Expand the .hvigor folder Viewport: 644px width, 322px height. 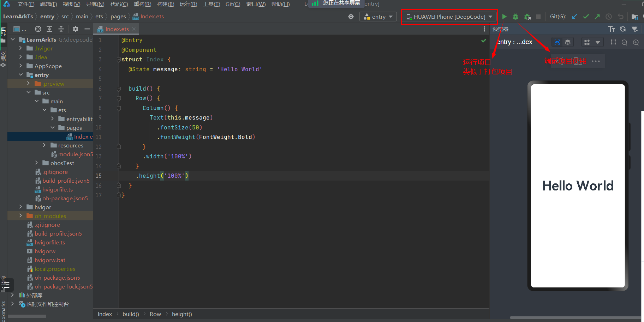(20, 48)
